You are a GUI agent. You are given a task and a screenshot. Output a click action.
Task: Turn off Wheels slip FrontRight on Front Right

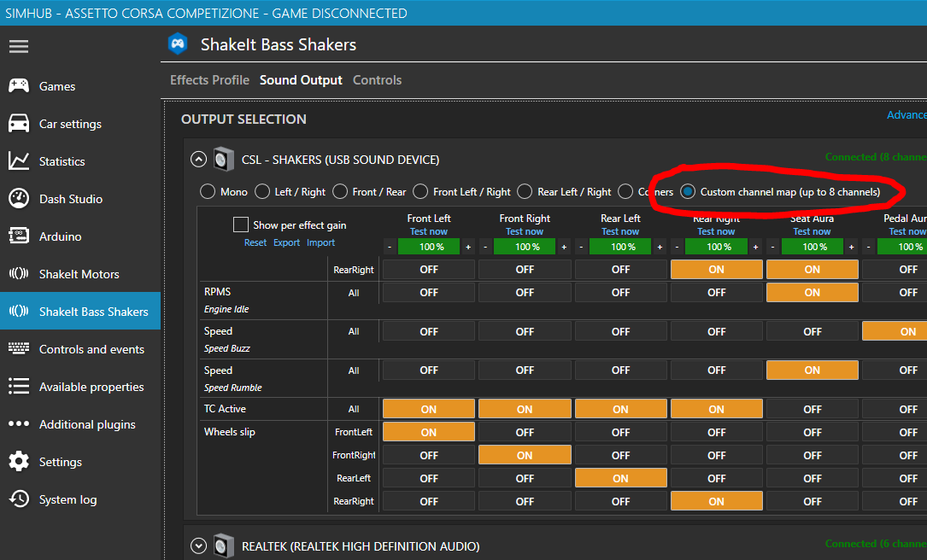tap(525, 455)
